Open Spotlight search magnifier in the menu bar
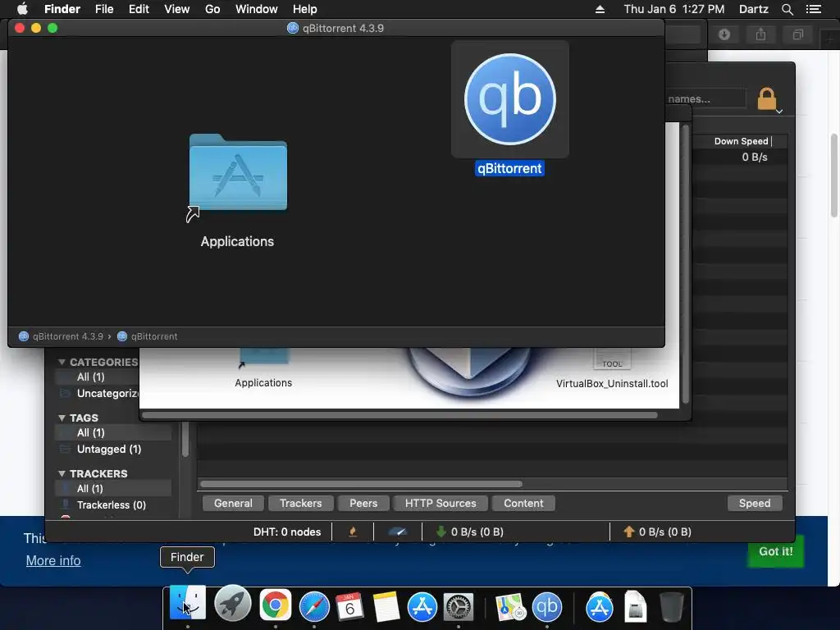The height and width of the screenshot is (630, 840). (787, 9)
